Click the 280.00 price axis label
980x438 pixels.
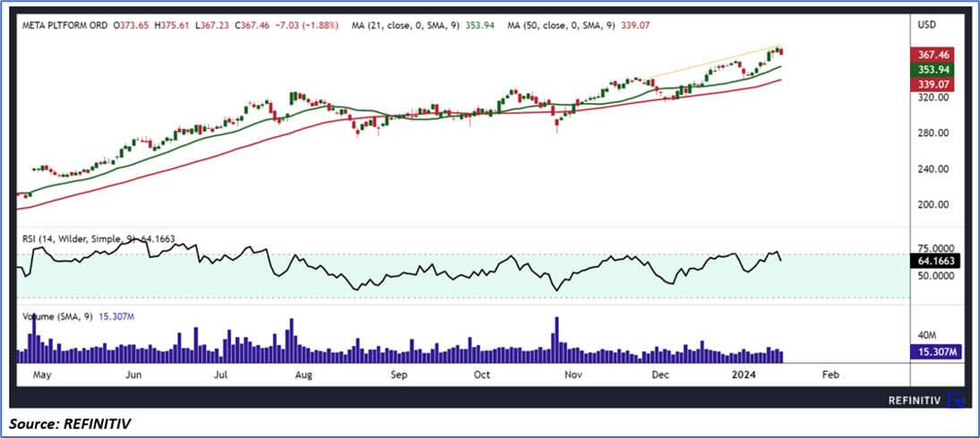(933, 133)
